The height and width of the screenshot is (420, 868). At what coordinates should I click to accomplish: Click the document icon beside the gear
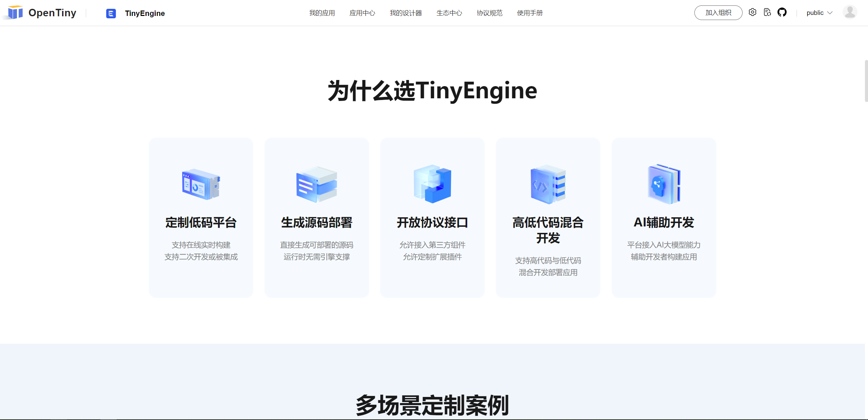(767, 13)
